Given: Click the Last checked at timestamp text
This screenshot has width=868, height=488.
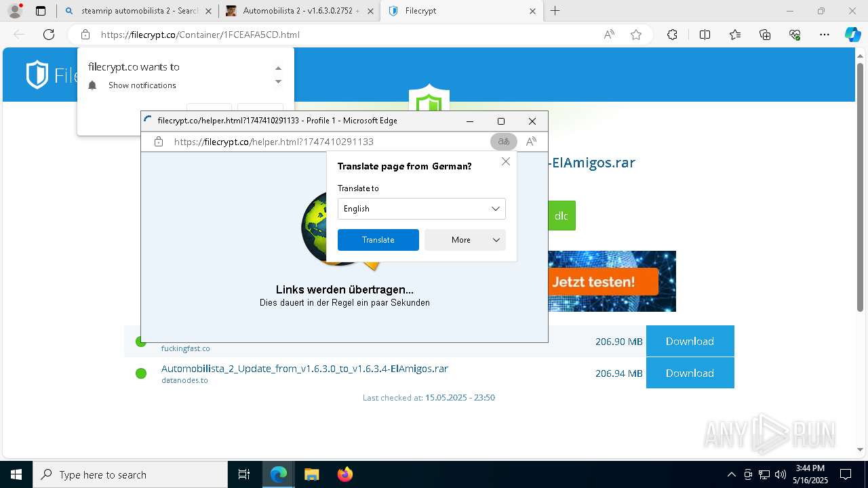Looking at the screenshot, I should pos(429,398).
